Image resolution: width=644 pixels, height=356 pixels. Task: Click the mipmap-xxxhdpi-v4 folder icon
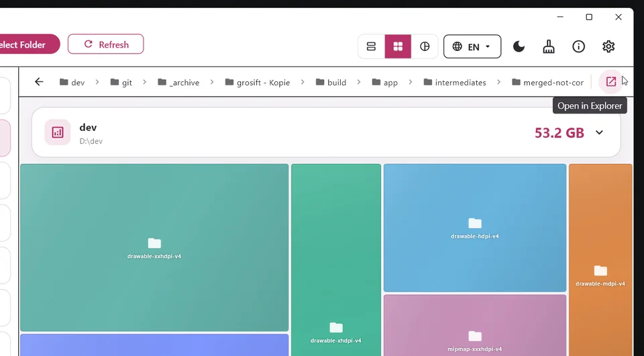[x=475, y=336]
